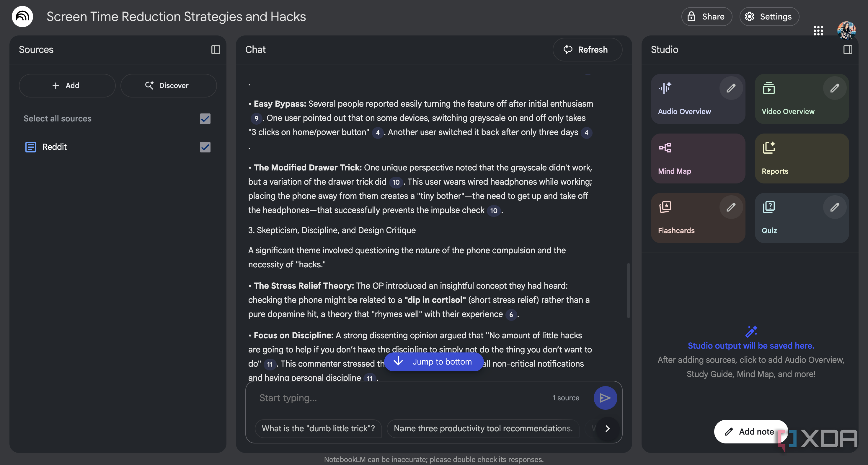Customize Quiz with pencil icon
The image size is (868, 465).
(835, 207)
